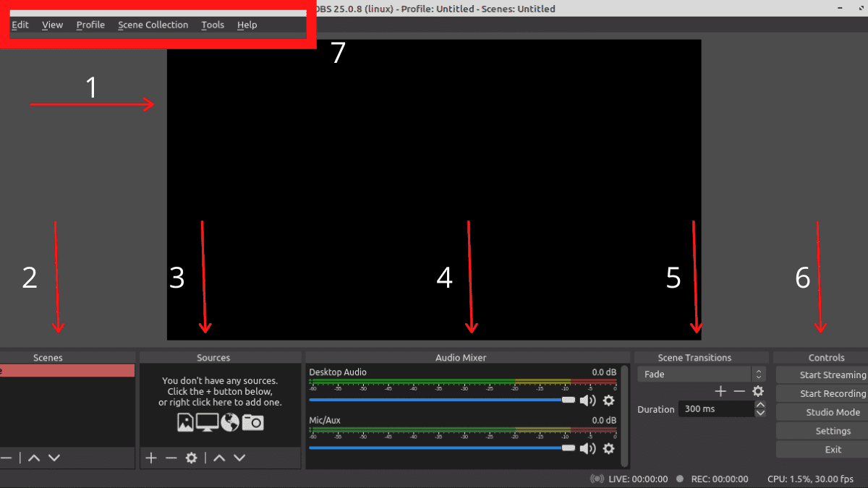Open transition properties with the gear icon
The width and height of the screenshot is (868, 488).
click(x=758, y=391)
